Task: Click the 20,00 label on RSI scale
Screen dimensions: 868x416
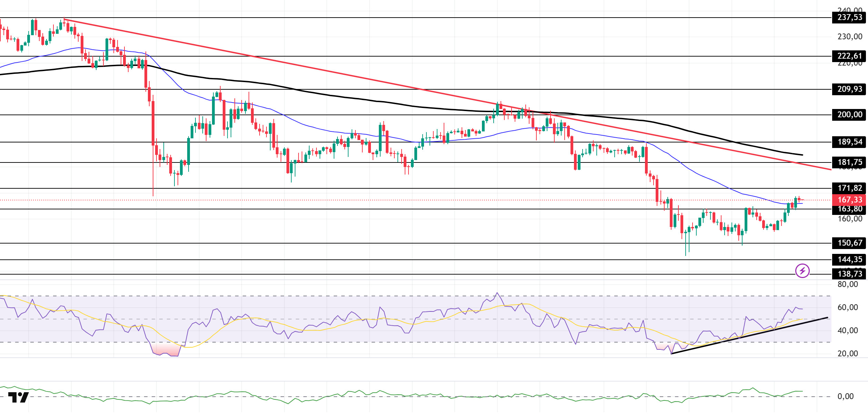Action: coord(847,354)
